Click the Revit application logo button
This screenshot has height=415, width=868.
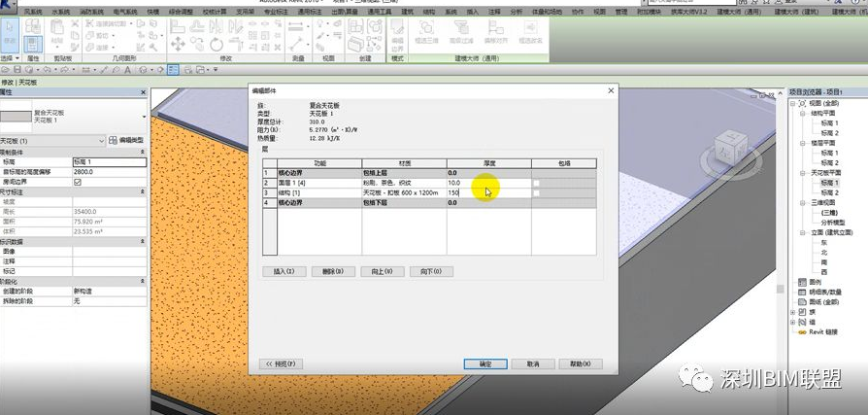[x=11, y=5]
